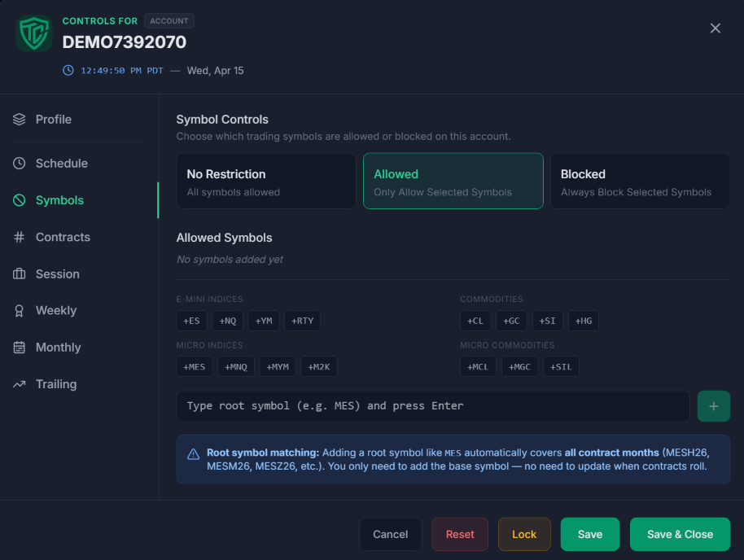
Task: Lock the symbol controls
Action: pos(523,534)
